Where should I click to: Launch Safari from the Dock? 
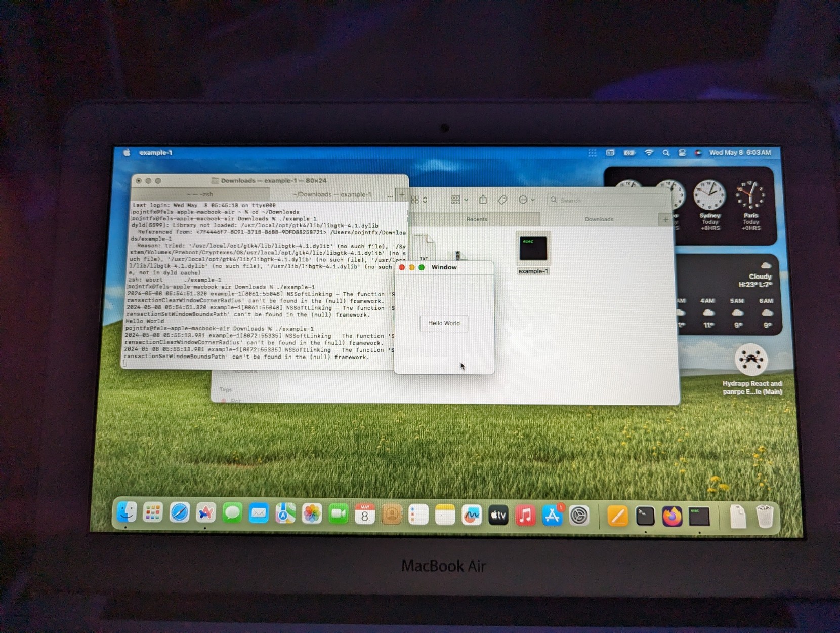tap(180, 513)
